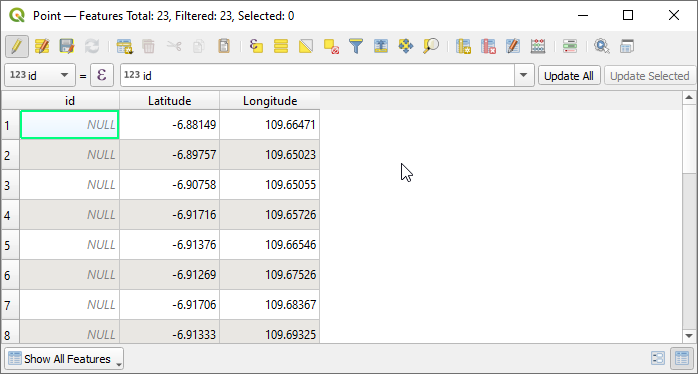Viewport: 698px width, 374px height.
Task: Click Update All button
Action: 569,76
